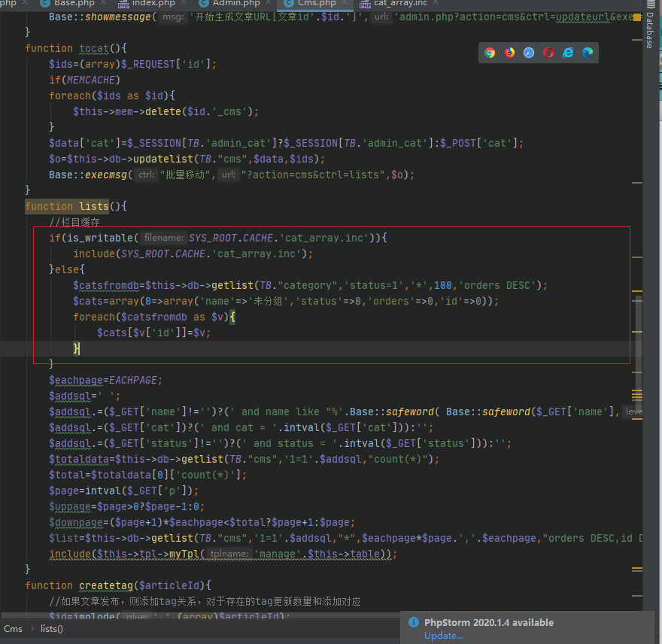Screen dimensions: 662x644
Task: Select the Cms.php editor tab
Action: 316,3
